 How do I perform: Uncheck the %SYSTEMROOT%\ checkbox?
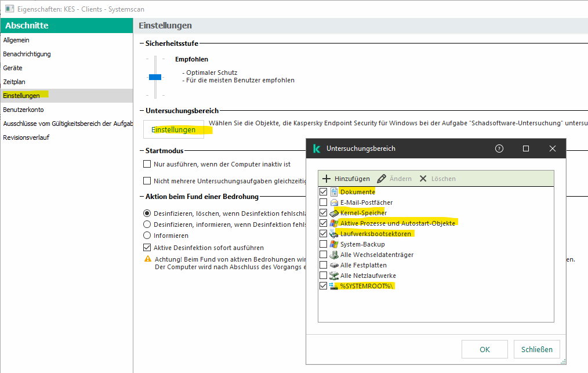323,286
